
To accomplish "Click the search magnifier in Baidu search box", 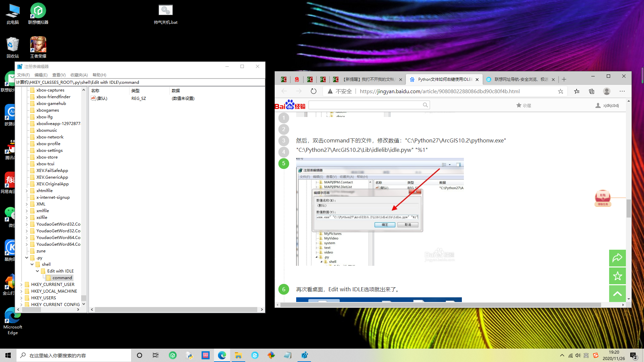I will [x=425, y=105].
